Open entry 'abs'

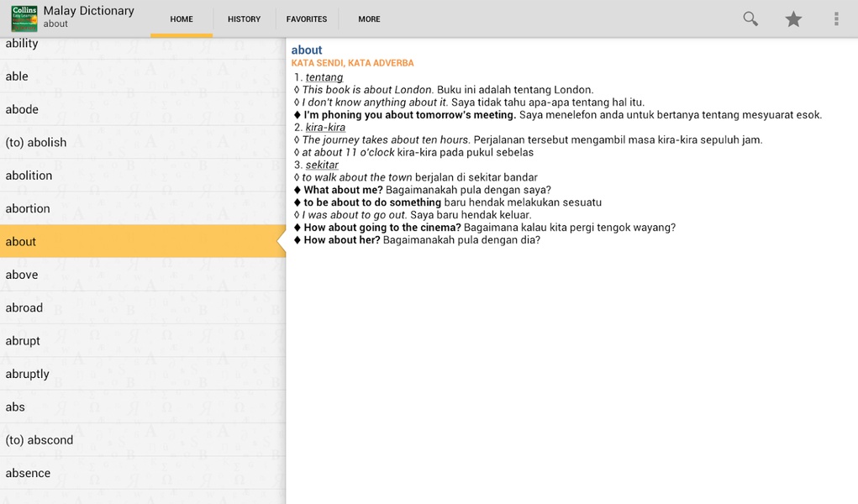coord(143,407)
